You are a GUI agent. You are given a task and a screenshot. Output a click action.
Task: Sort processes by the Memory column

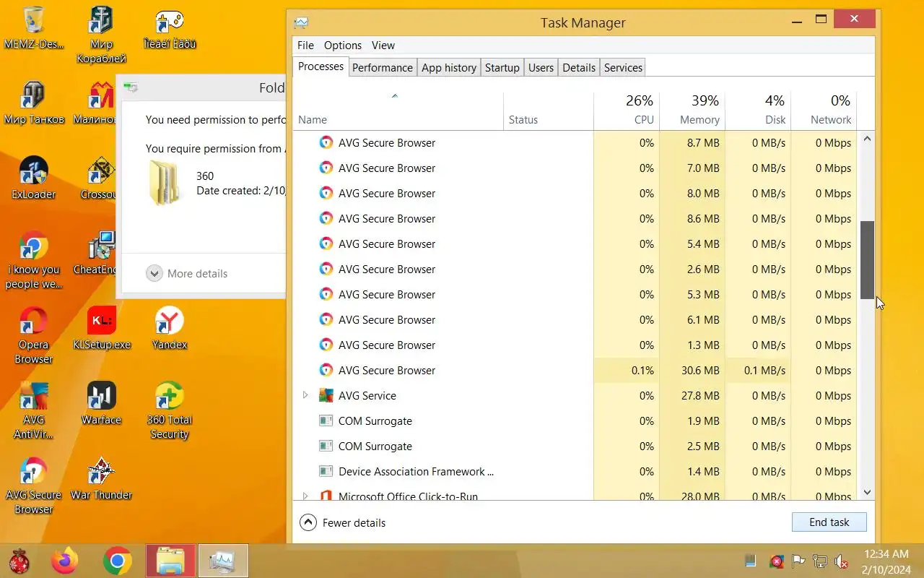coord(692,111)
